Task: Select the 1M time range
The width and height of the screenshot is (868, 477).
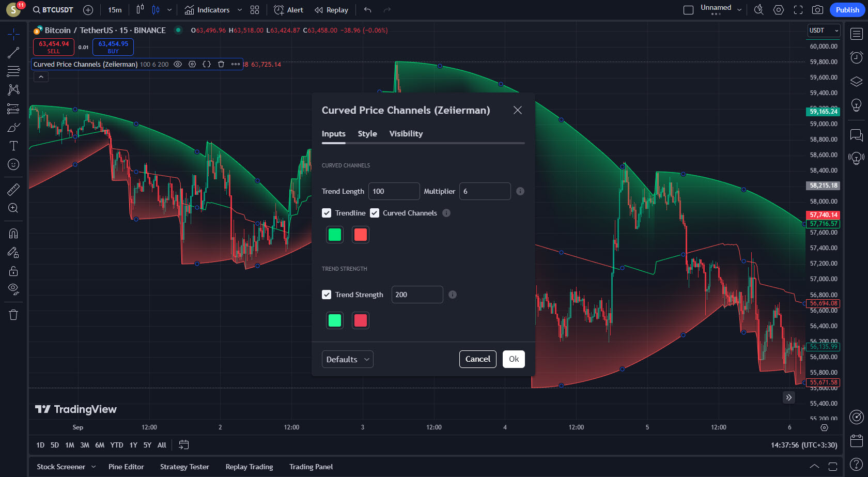Action: coord(70,445)
